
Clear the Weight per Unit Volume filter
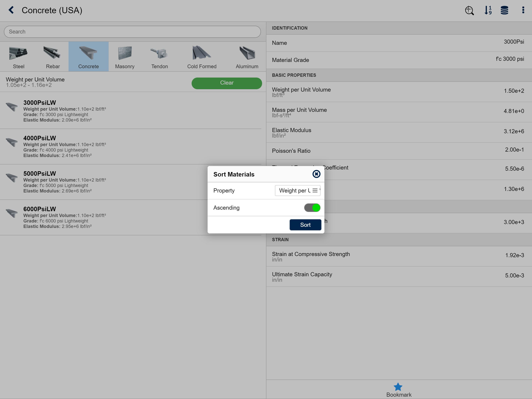226,83
